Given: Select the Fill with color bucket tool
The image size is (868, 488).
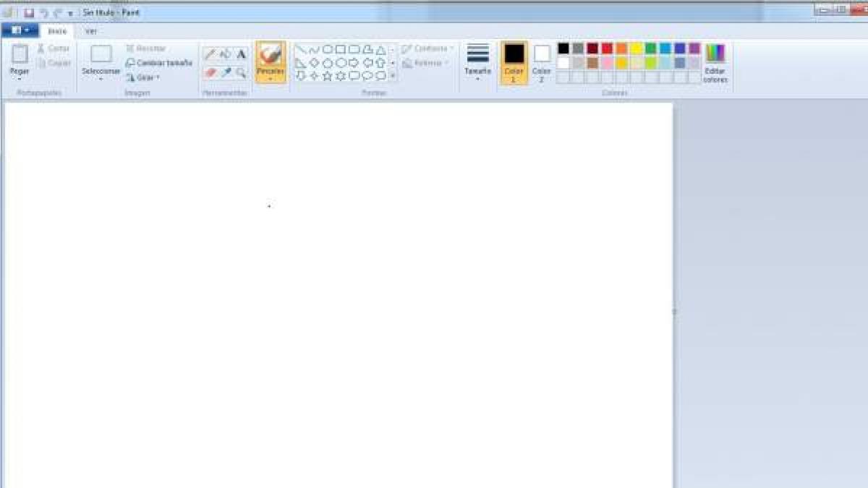Looking at the screenshot, I should click(225, 54).
